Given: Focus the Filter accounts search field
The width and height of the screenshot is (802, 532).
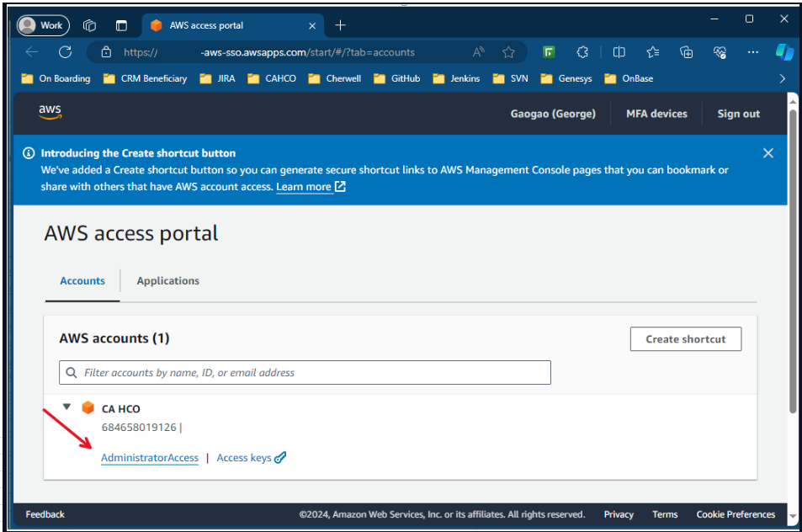Looking at the screenshot, I should [305, 372].
